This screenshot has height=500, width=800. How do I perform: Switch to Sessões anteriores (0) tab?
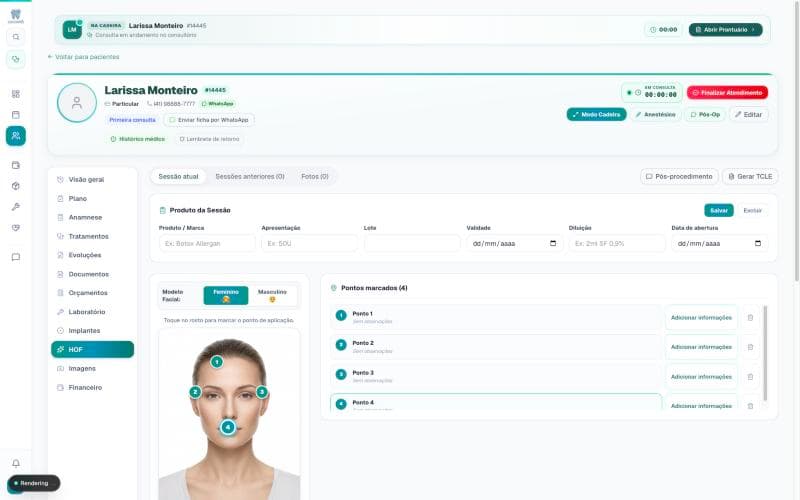click(249, 177)
